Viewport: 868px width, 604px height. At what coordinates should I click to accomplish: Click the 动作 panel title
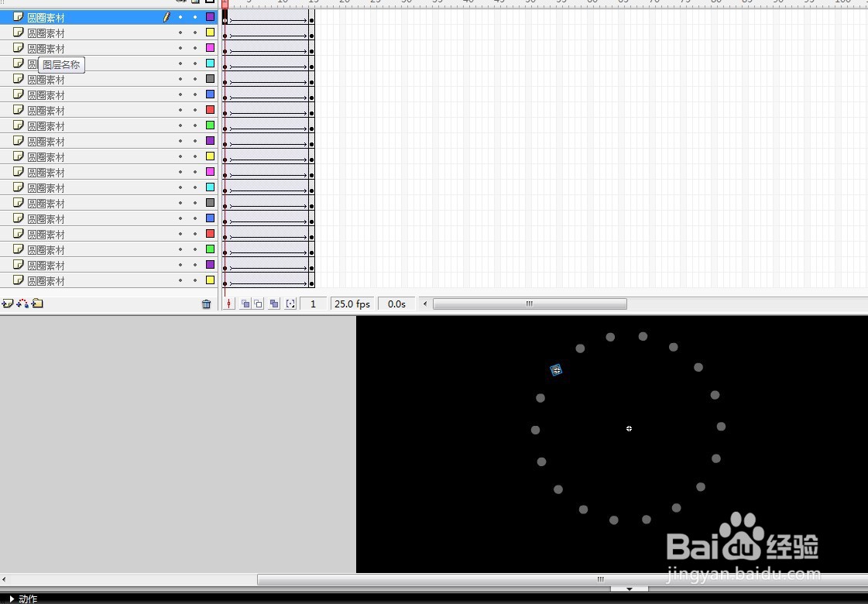click(x=28, y=599)
